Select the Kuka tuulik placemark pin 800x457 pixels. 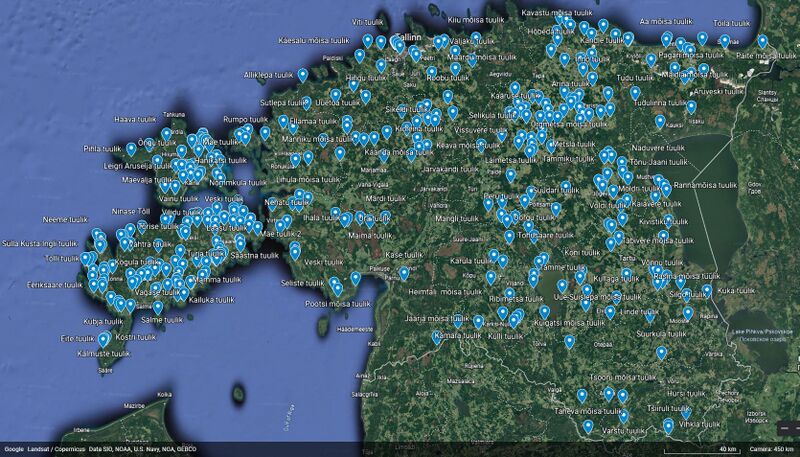[x=707, y=291]
